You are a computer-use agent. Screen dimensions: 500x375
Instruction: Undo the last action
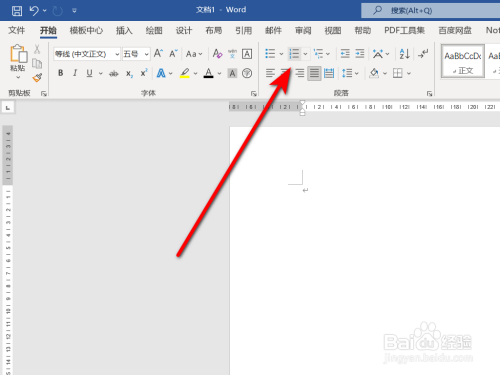point(34,11)
